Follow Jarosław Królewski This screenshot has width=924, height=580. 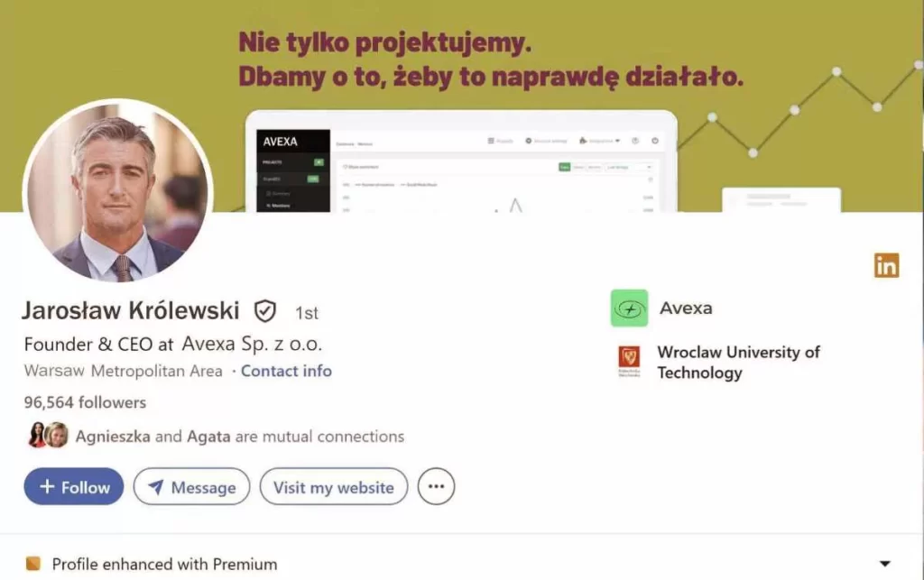click(x=74, y=486)
